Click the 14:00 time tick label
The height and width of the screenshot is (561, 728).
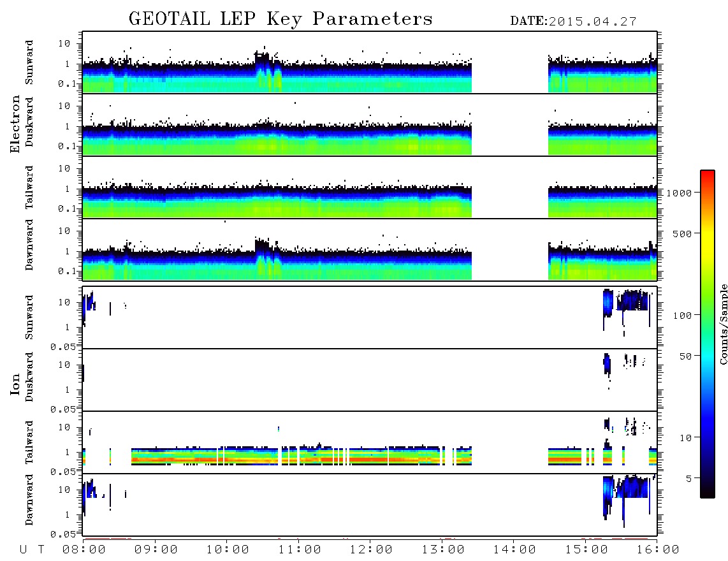click(514, 550)
